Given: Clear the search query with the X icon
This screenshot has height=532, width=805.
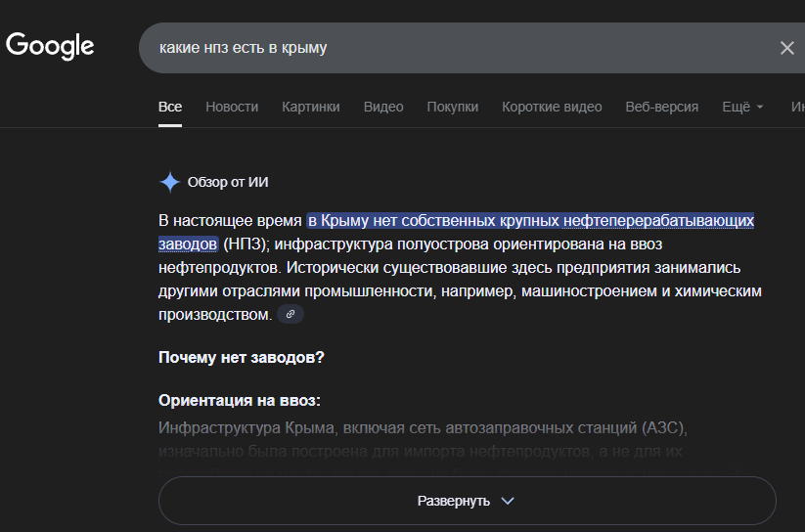Looking at the screenshot, I should (x=786, y=48).
